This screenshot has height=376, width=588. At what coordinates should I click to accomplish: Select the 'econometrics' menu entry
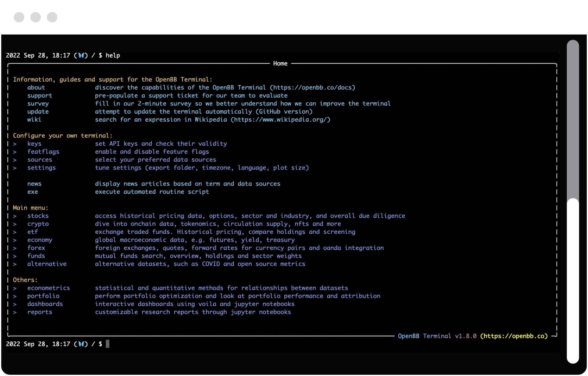tap(49, 288)
